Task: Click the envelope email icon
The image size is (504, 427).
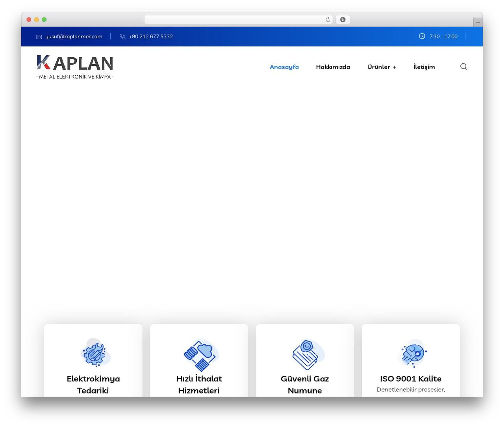Action: coord(39,37)
